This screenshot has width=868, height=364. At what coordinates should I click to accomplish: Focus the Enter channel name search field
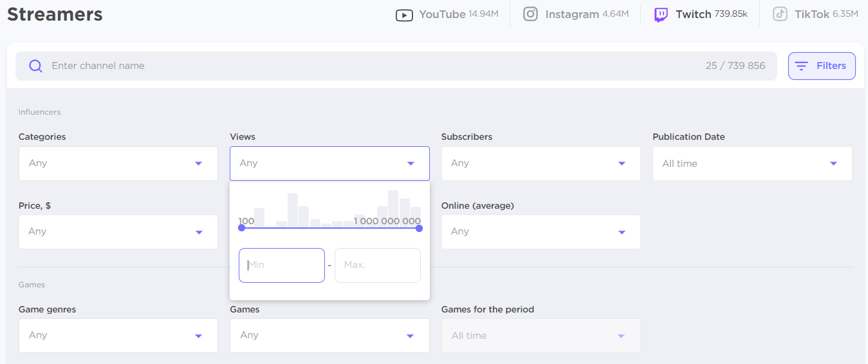396,66
